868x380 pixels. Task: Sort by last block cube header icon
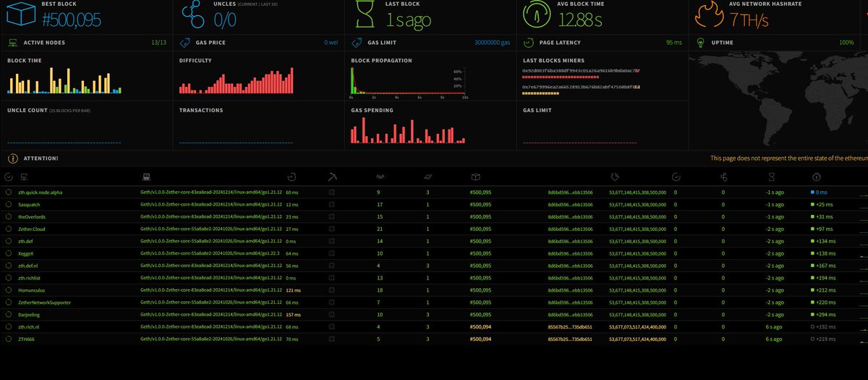point(475,176)
